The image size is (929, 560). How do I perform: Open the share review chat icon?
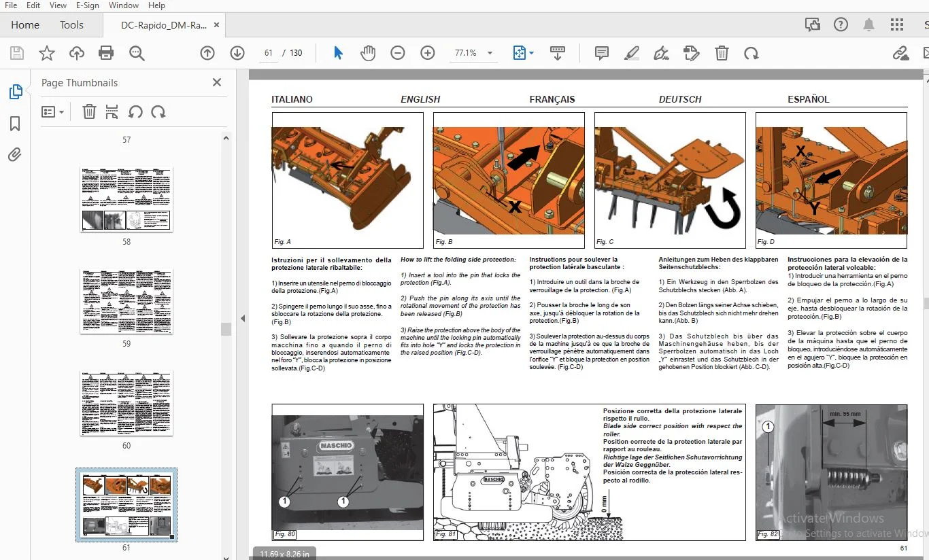pos(812,24)
